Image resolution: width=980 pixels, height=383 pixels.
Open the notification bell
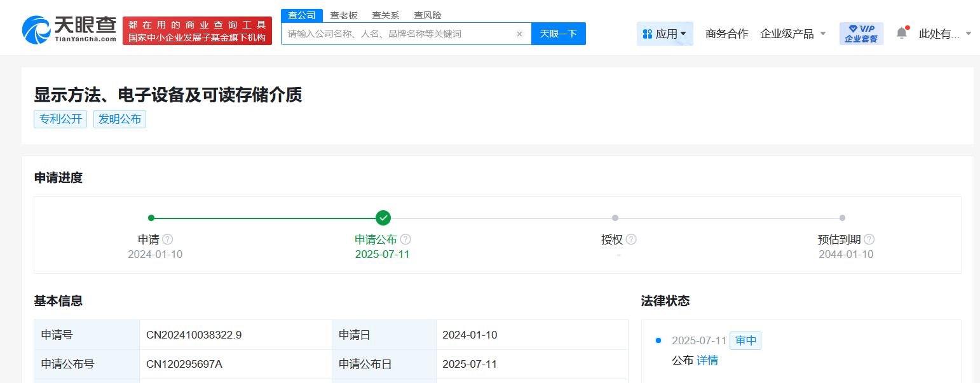pos(901,33)
